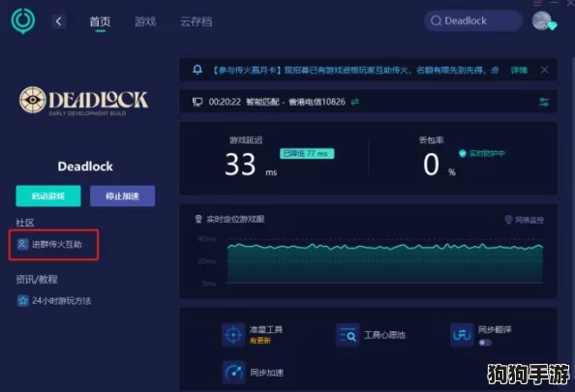The width and height of the screenshot is (575, 392).
Task: Click the 00:20:22 session timer
Action: pyautogui.click(x=225, y=102)
